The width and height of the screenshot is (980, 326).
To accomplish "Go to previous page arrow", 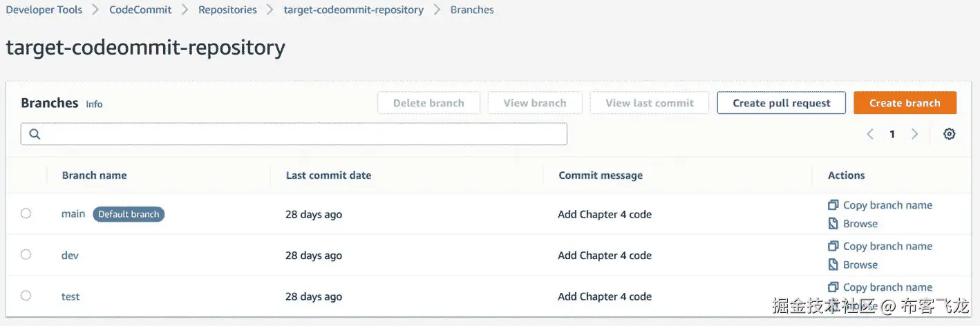I will click(x=870, y=134).
